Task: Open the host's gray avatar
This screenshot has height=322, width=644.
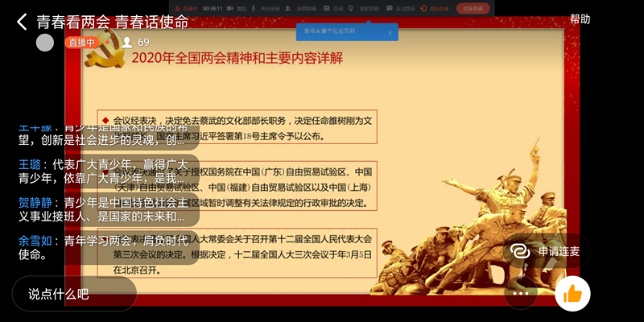Action: [x=46, y=43]
